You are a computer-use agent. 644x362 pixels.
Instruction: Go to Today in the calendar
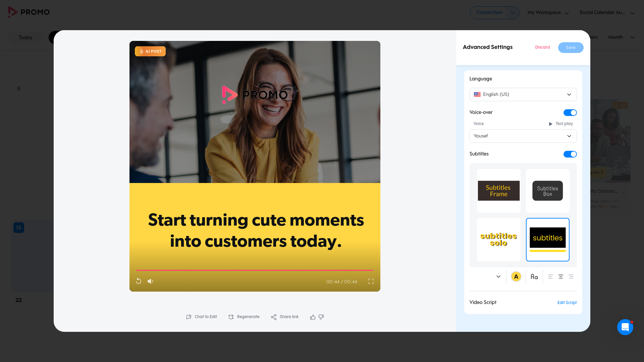tap(25, 38)
